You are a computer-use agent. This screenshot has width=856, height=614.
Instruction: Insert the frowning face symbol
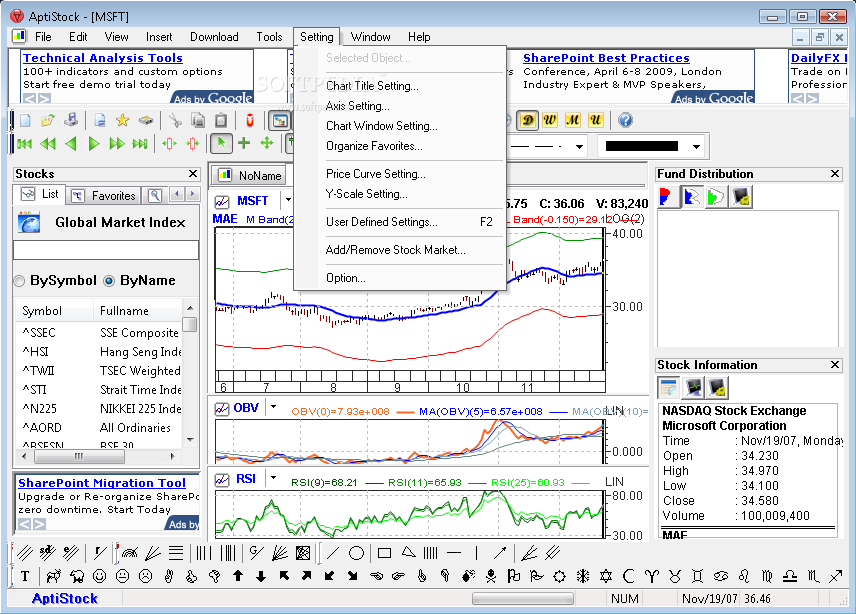[x=145, y=576]
